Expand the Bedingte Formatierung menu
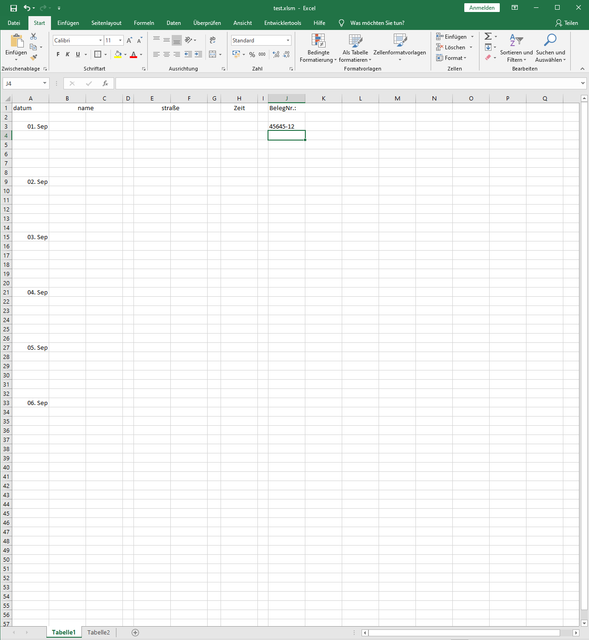 [318, 48]
